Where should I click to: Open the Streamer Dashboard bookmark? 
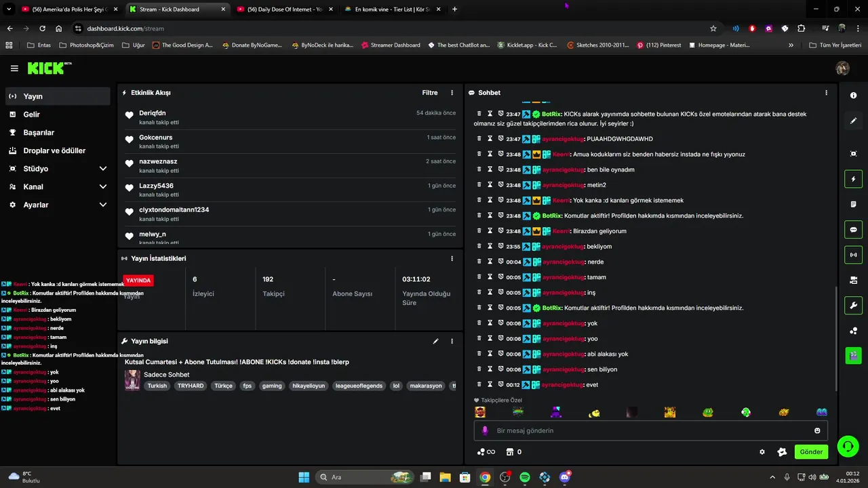[x=391, y=45]
